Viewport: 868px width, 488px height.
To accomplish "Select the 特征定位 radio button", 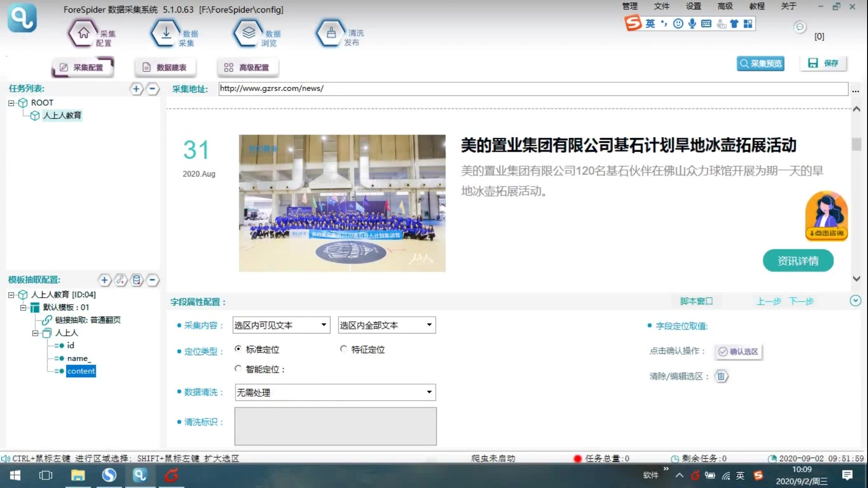I will pos(343,349).
